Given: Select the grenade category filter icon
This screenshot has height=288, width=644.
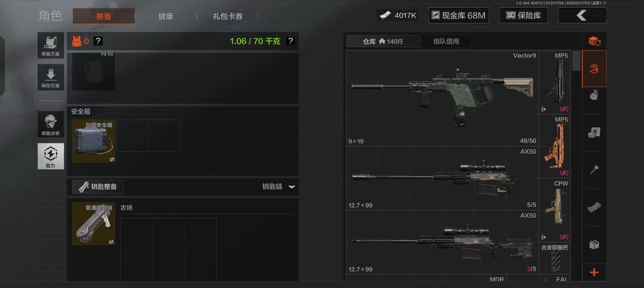Looking at the screenshot, I should (x=594, y=95).
